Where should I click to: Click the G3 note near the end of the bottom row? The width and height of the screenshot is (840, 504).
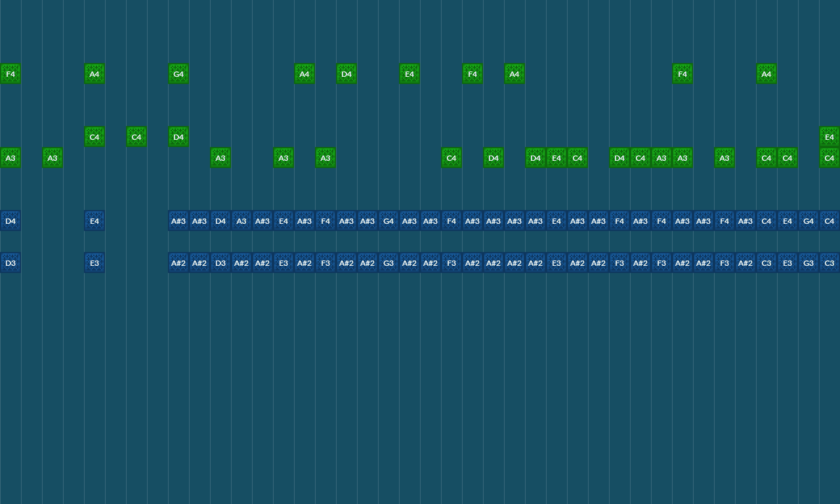pos(808,262)
